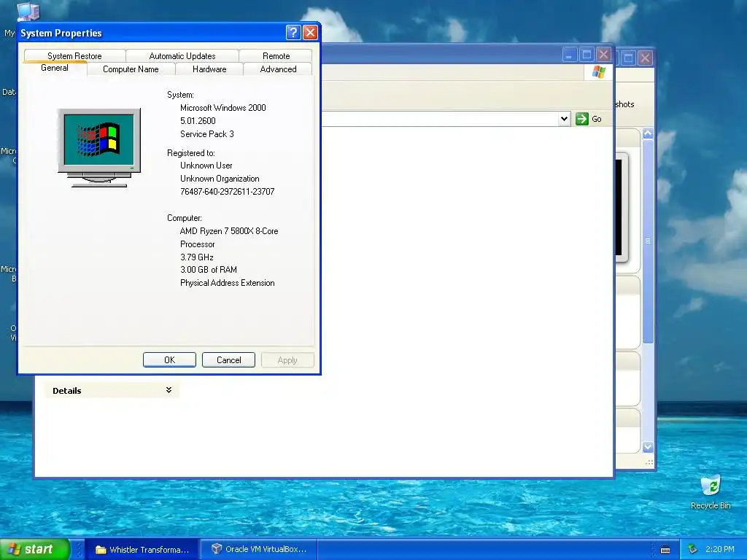
Task: Click the Windows monitor logo image
Action: 99,147
